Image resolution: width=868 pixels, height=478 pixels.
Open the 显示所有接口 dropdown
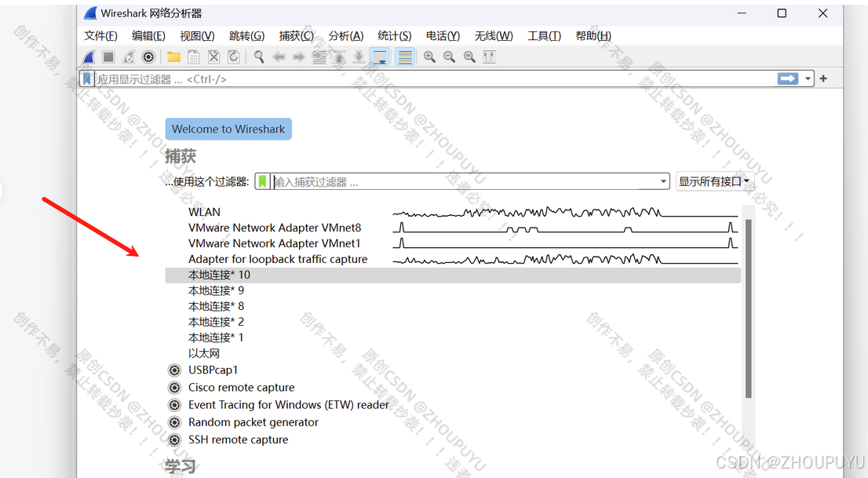[x=714, y=181]
